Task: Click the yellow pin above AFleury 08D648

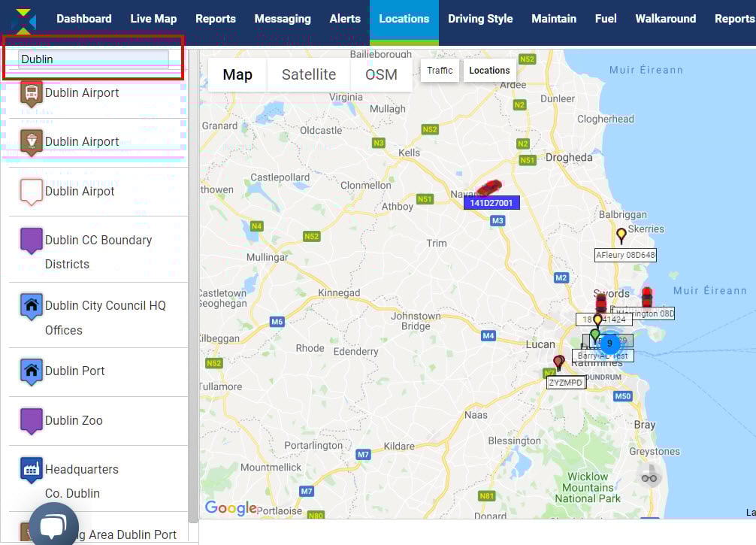Action: [x=621, y=236]
